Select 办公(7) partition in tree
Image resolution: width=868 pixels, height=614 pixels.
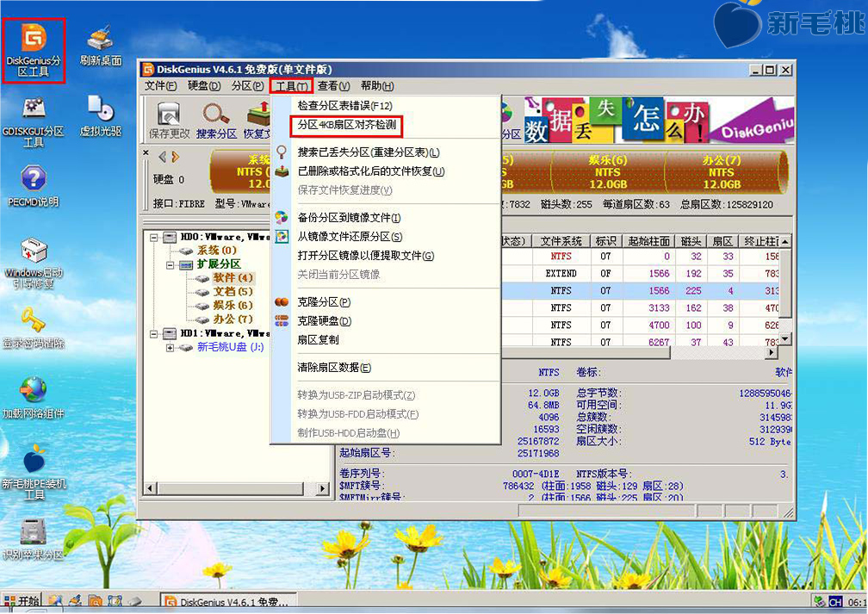233,319
